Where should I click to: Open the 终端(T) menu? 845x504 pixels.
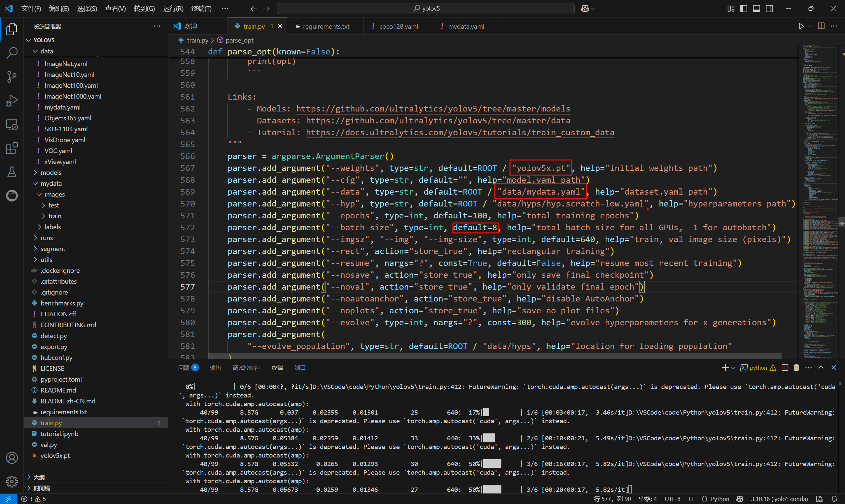tap(201, 9)
